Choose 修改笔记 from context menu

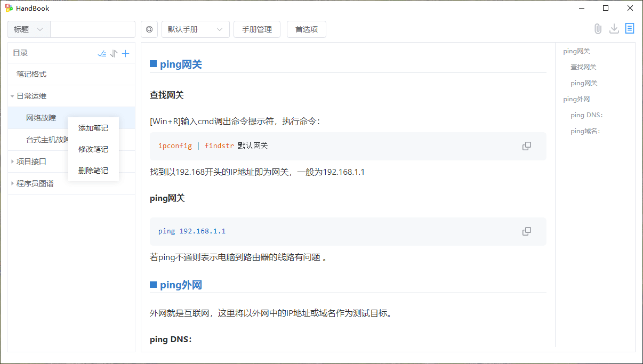click(x=93, y=149)
